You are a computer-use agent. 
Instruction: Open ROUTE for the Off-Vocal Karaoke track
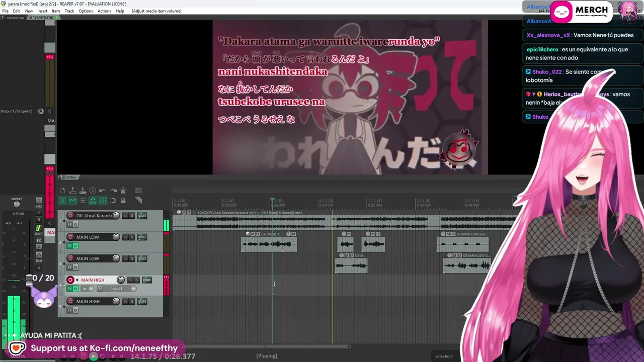point(142,216)
